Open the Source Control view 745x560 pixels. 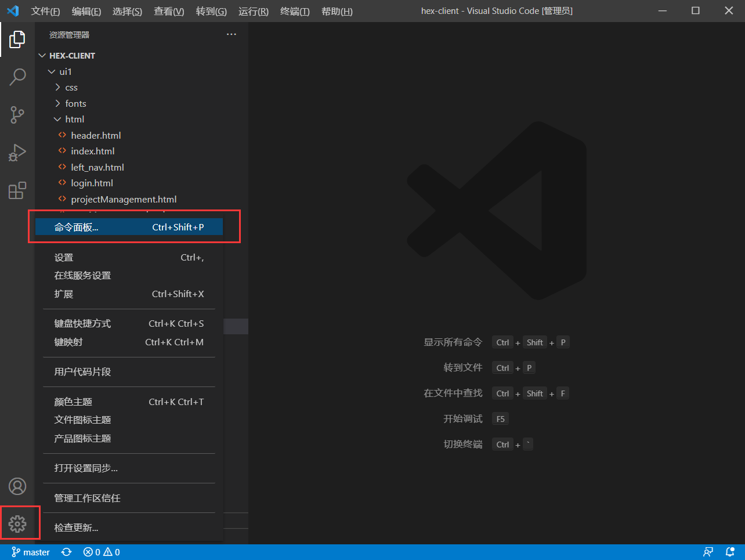pyautogui.click(x=17, y=115)
